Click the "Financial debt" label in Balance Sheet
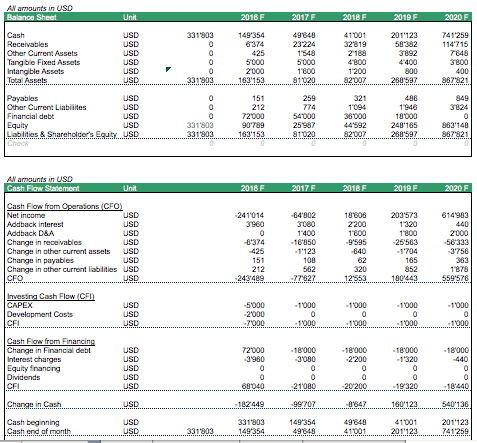 click(30, 116)
